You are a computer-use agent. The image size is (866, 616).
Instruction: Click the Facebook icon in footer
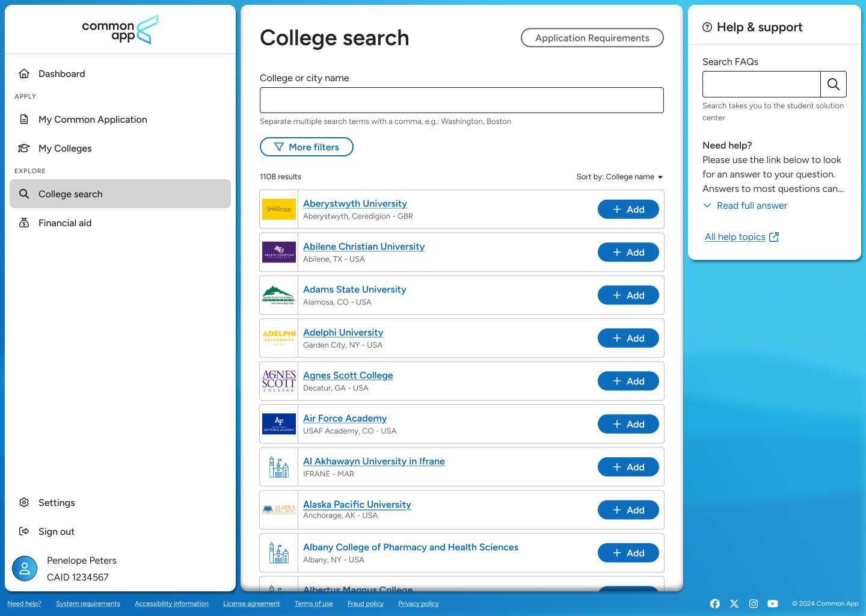(x=715, y=603)
